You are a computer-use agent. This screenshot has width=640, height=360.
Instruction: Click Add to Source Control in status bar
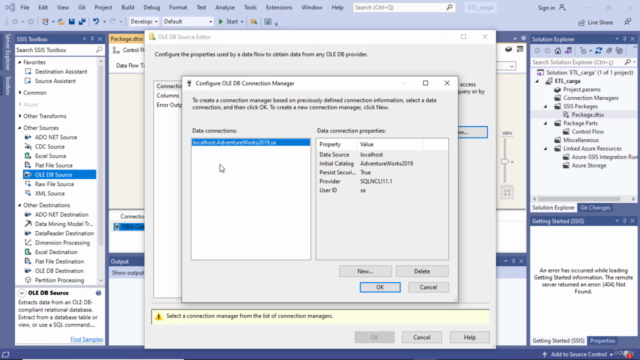click(x=578, y=354)
